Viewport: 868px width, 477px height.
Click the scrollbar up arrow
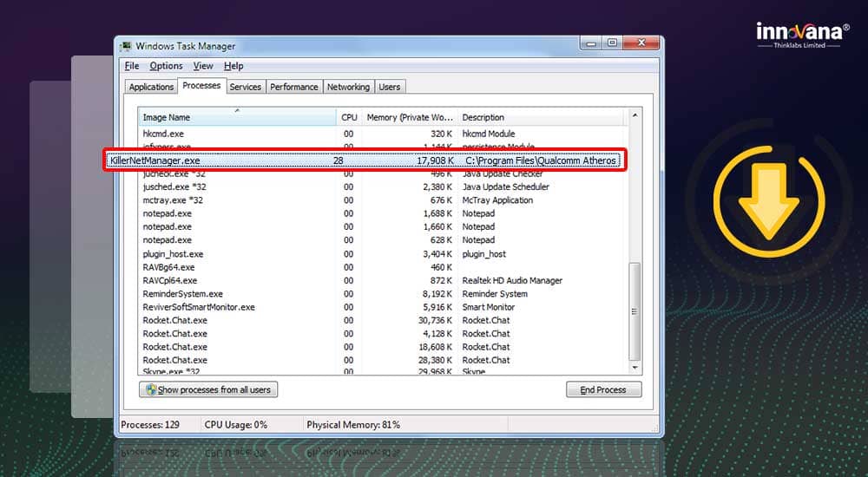635,115
